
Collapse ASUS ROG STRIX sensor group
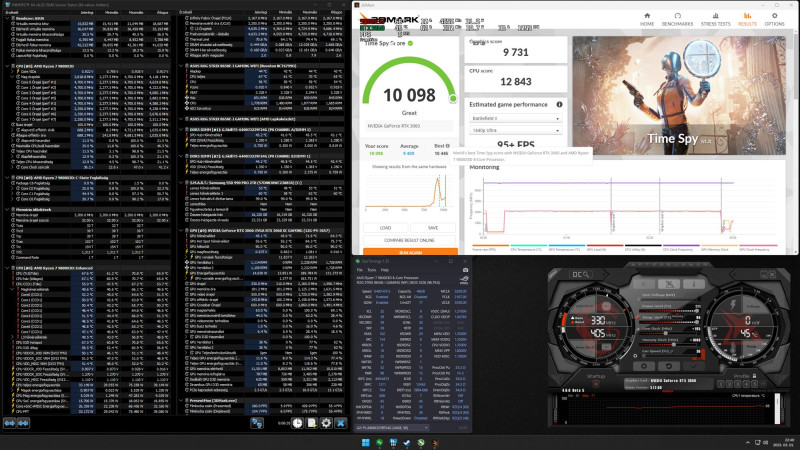(182, 66)
